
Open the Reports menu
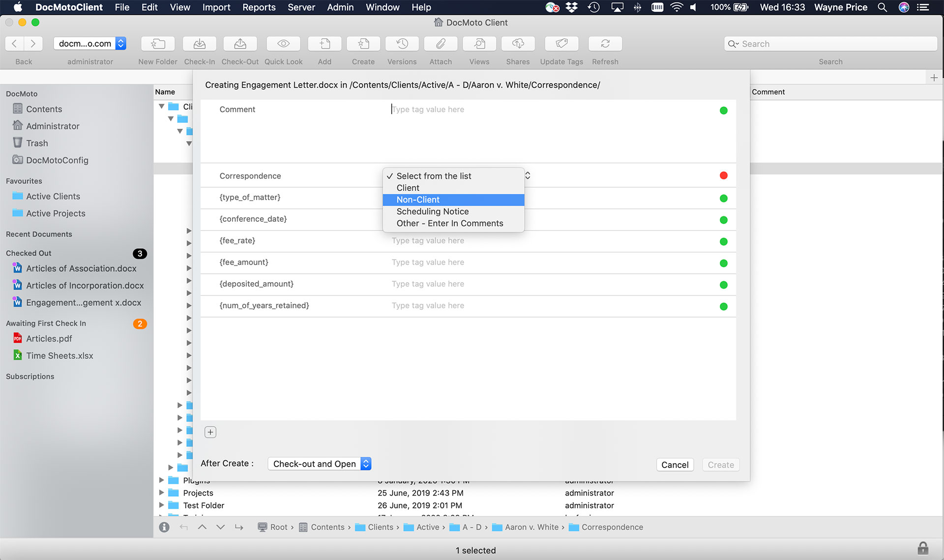(x=259, y=7)
